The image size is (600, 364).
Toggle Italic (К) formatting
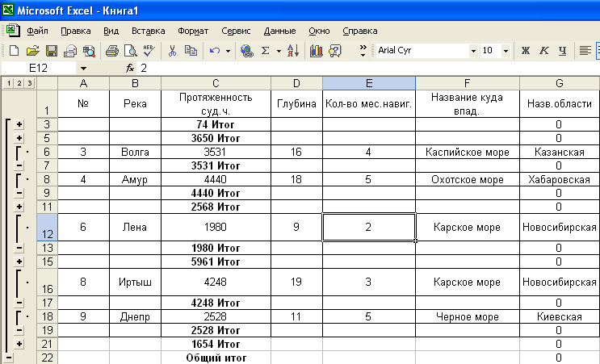tap(544, 51)
